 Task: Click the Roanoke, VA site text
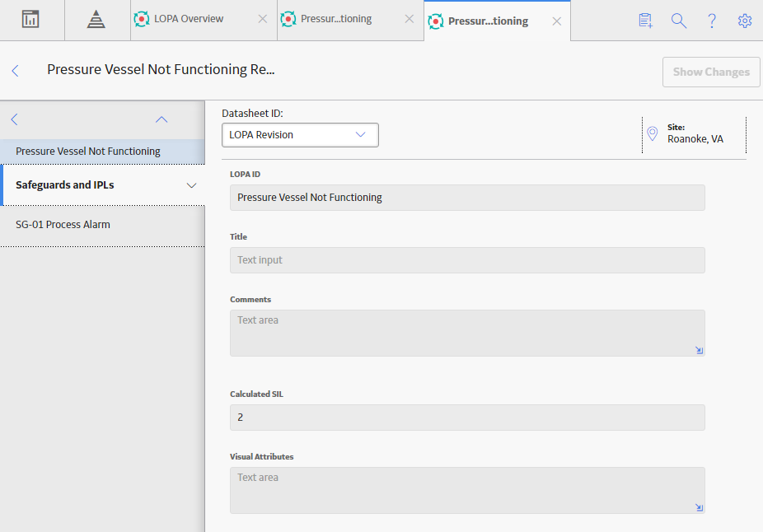pos(695,139)
